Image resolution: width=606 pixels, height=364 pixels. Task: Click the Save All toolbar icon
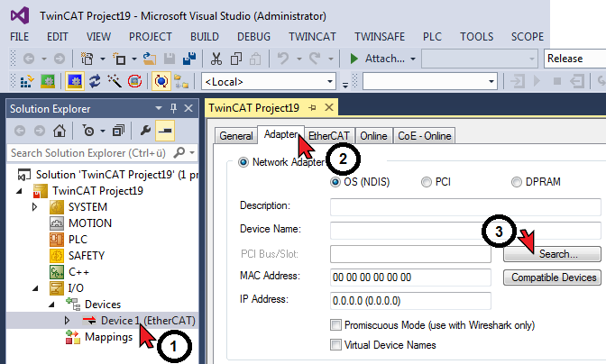[189, 59]
